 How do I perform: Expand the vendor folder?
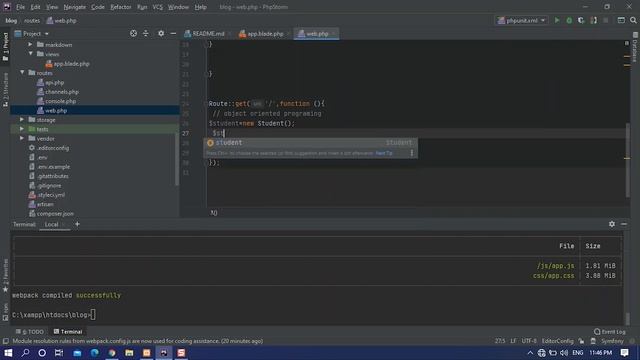tap(22, 138)
